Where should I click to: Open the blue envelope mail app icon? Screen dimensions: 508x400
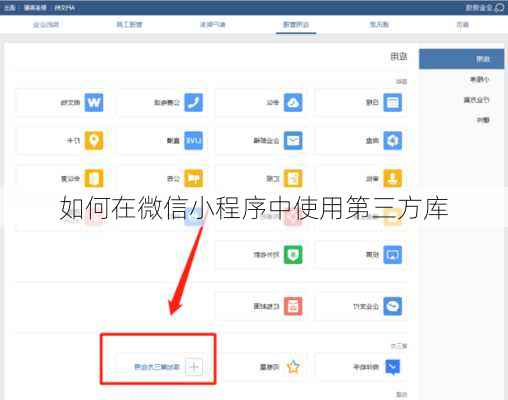[293, 140]
